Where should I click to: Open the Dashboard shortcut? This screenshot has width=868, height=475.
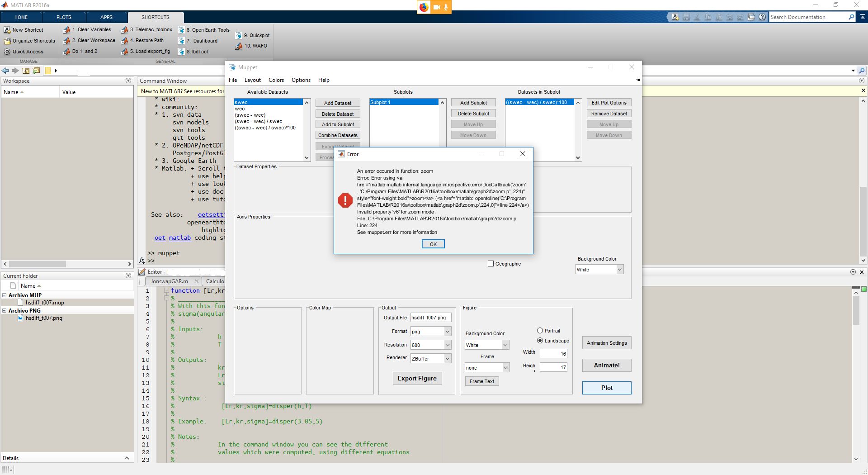coord(181,41)
